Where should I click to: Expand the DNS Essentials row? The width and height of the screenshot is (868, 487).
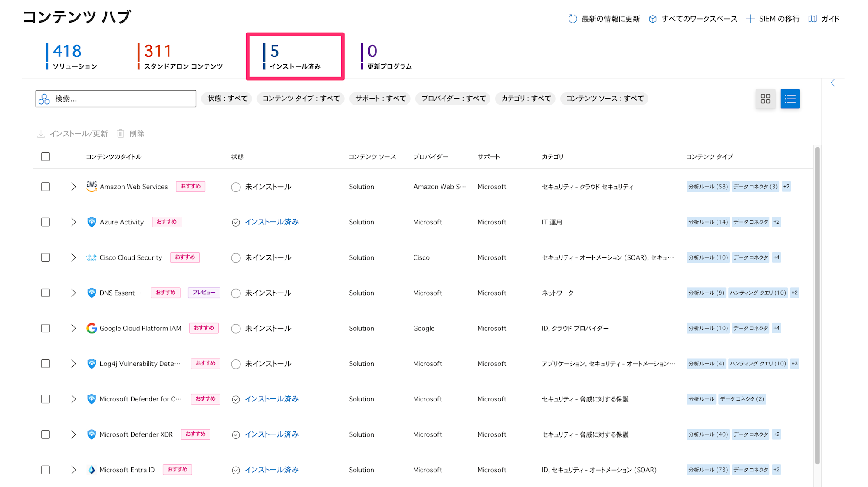point(73,293)
